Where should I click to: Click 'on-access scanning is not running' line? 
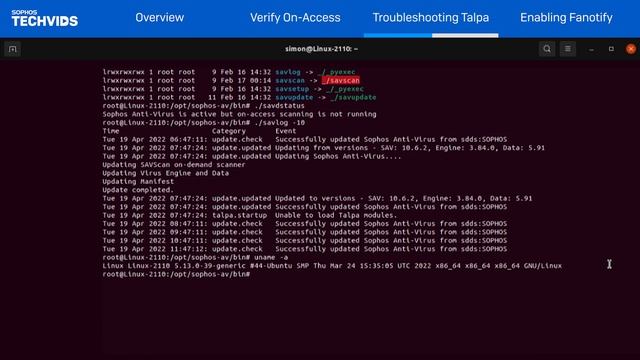(x=239, y=114)
